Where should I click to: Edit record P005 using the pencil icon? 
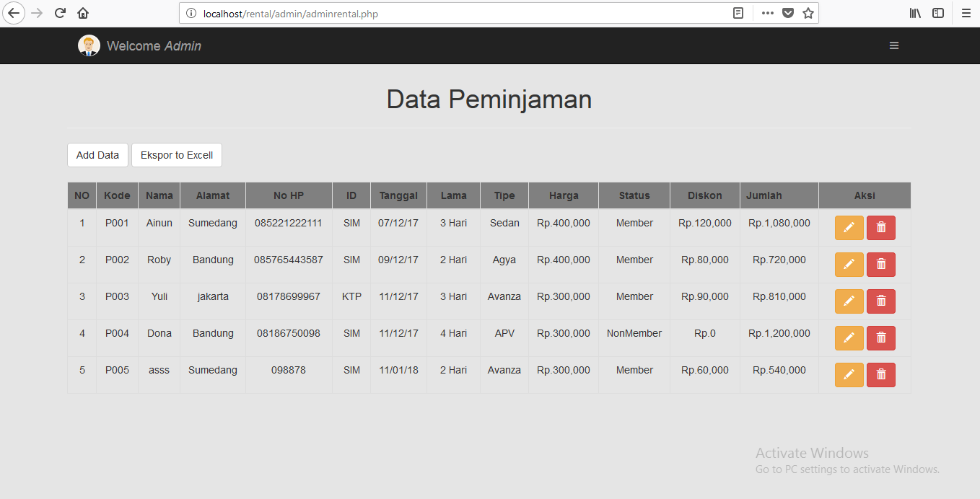tap(849, 374)
